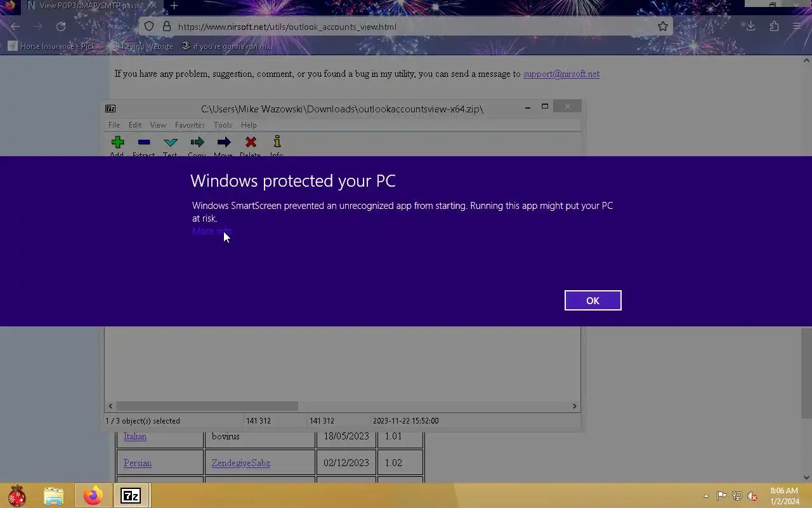Switch to 7-Zip on the taskbar
The image size is (812, 508).
tap(131, 495)
